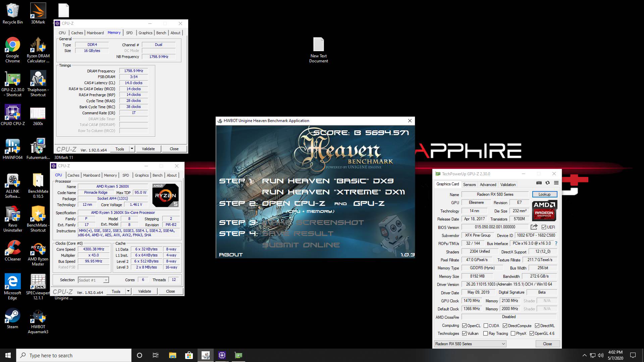Expand Tools dropdown arrow in Memory CPU-Z window
644x362 pixels.
132,149
